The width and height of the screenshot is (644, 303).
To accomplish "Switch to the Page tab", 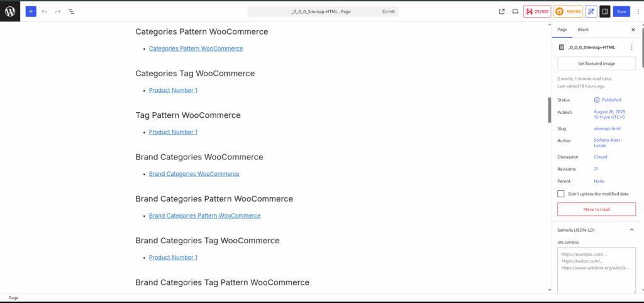I will click(x=562, y=30).
